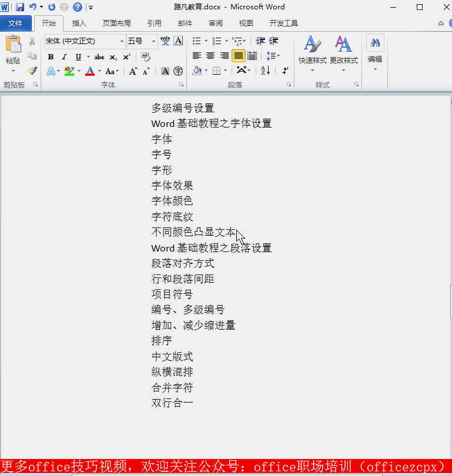
Task: Click the Undo arrow icon
Action: tap(33, 6)
